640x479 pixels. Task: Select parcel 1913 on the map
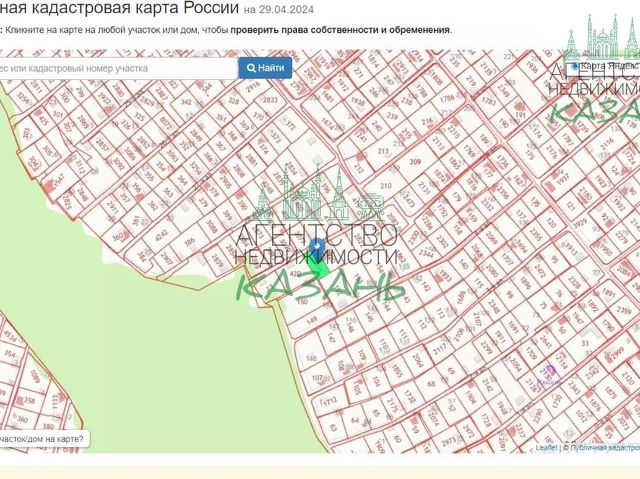[573, 248]
